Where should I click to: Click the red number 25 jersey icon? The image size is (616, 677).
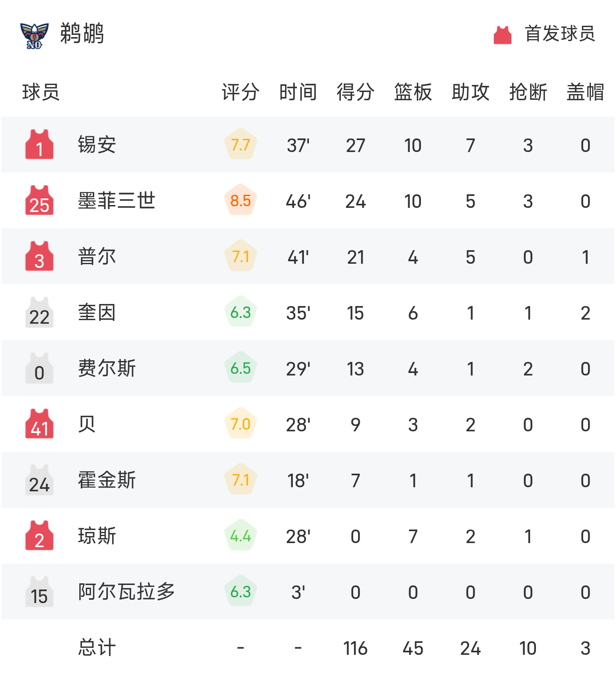[x=39, y=200]
